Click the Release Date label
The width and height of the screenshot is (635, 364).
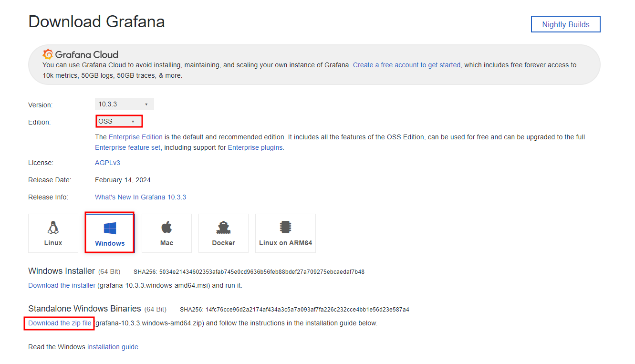point(50,180)
